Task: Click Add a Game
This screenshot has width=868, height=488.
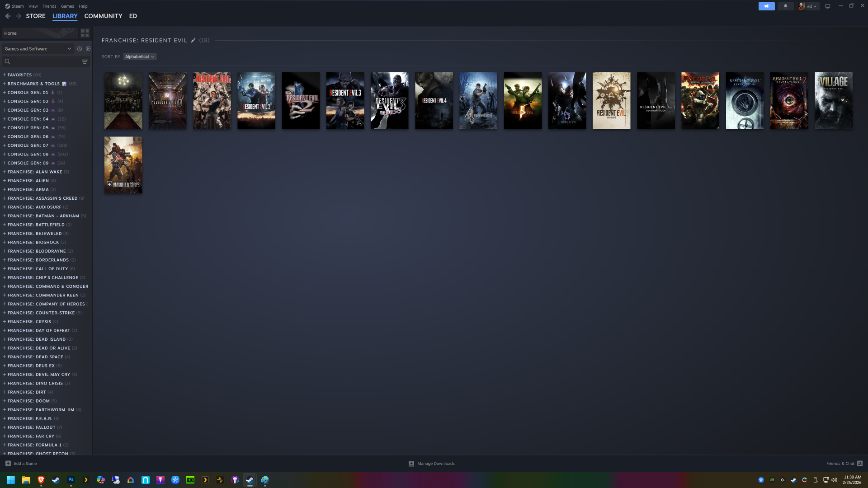Action: click(x=21, y=464)
